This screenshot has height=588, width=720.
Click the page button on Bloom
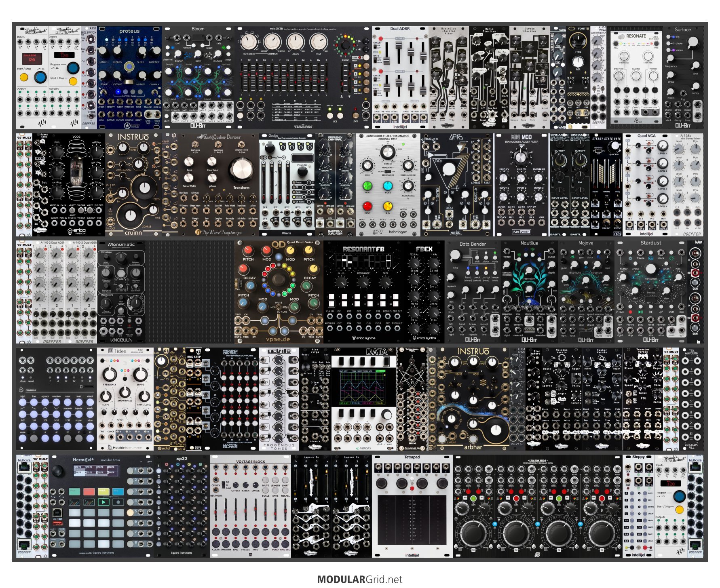click(x=228, y=54)
